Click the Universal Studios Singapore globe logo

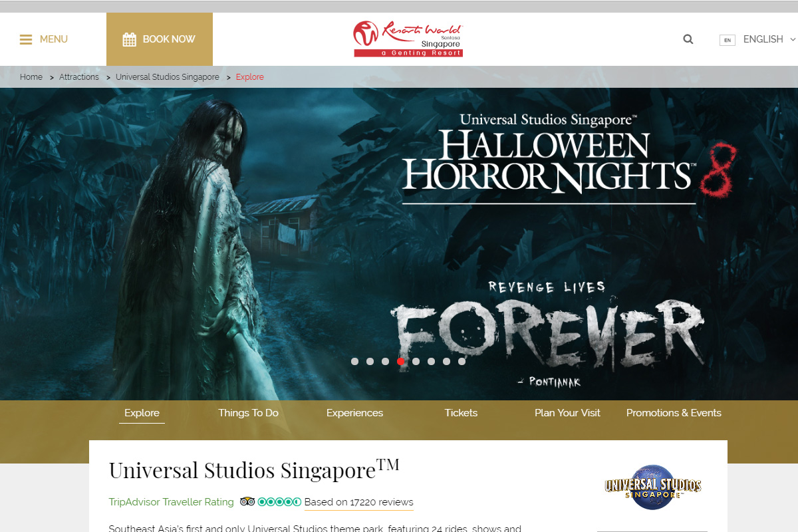(x=652, y=487)
